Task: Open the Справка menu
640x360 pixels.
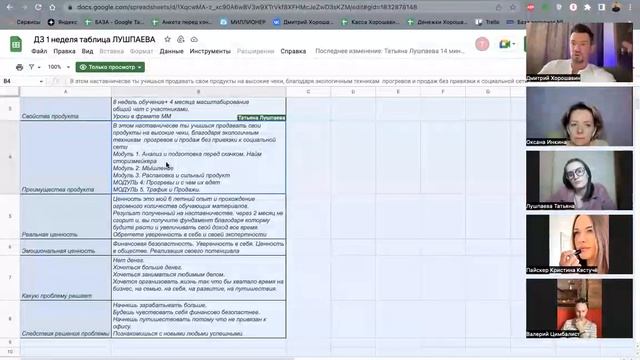Action: point(293,51)
